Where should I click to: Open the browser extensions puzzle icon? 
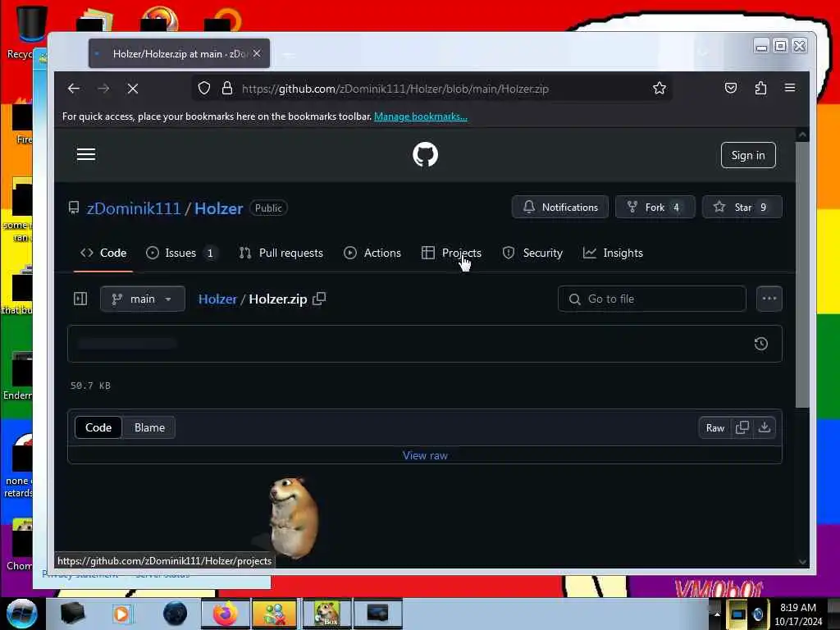click(x=760, y=89)
